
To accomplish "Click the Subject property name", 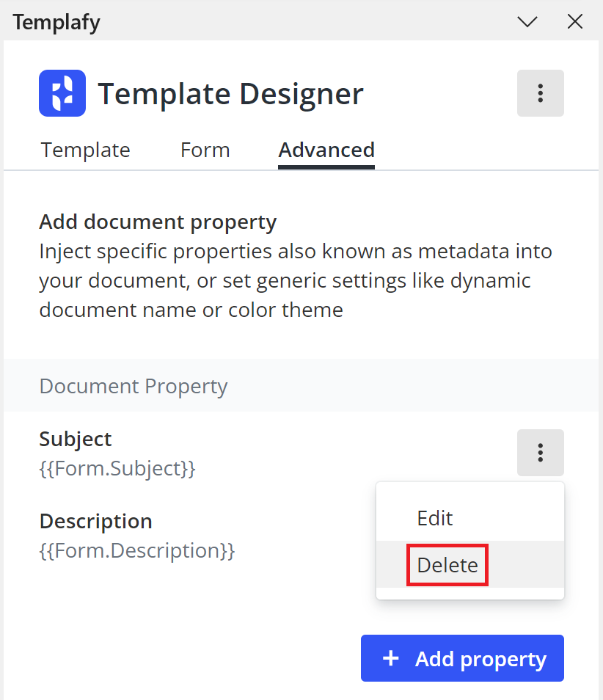I will pyautogui.click(x=76, y=439).
